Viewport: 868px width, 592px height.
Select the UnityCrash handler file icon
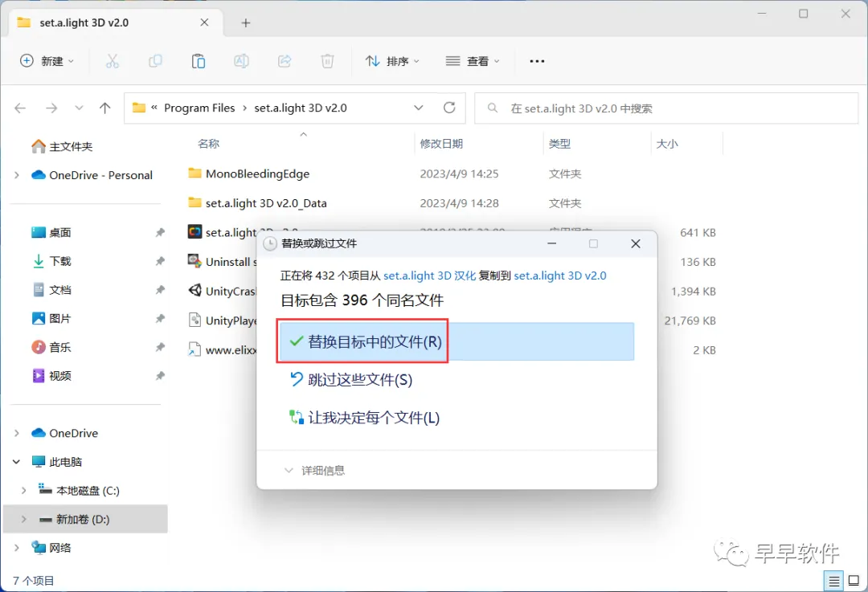[194, 290]
